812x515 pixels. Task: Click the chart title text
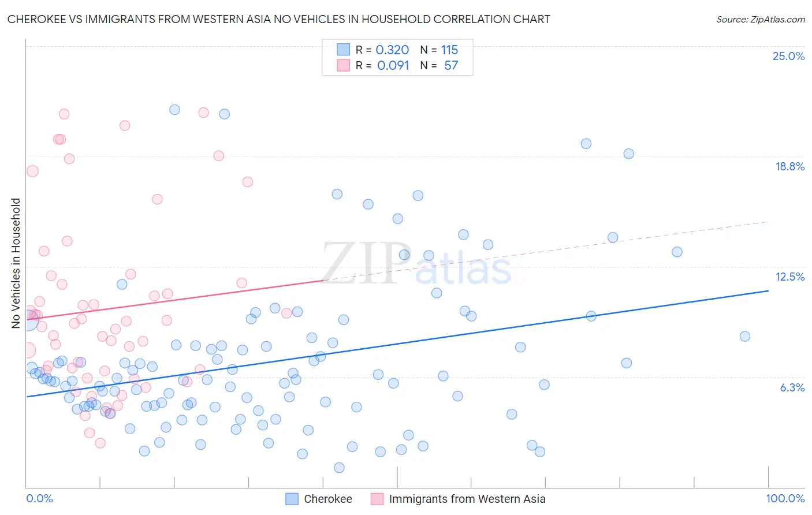tap(278, 19)
